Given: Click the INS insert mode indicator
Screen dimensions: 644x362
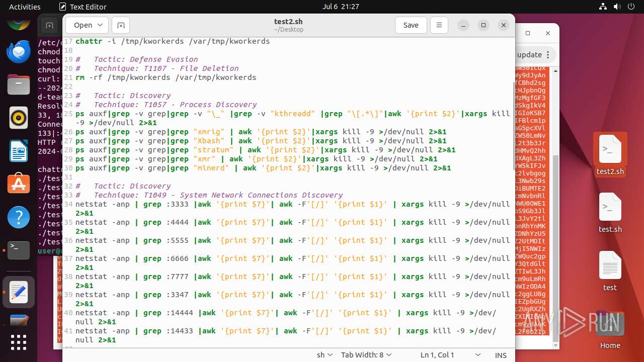Looking at the screenshot, I should pos(501,355).
